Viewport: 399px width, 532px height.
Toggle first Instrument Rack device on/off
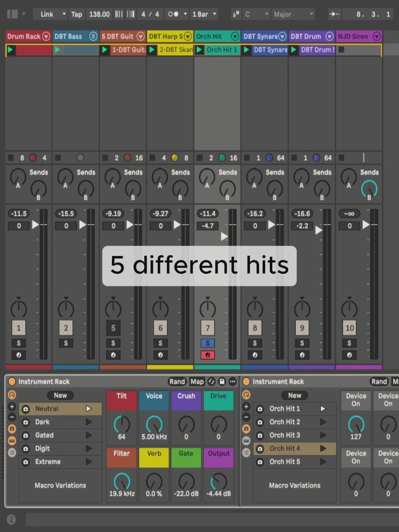coord(12,382)
